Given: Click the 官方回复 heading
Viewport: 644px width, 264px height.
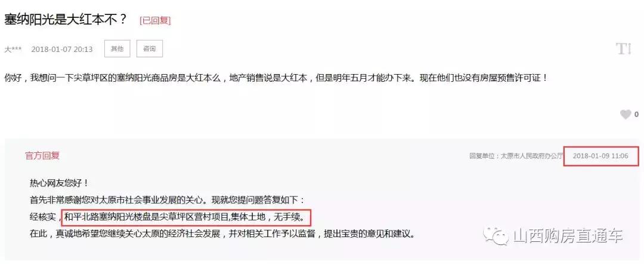Looking at the screenshot, I should [42, 155].
